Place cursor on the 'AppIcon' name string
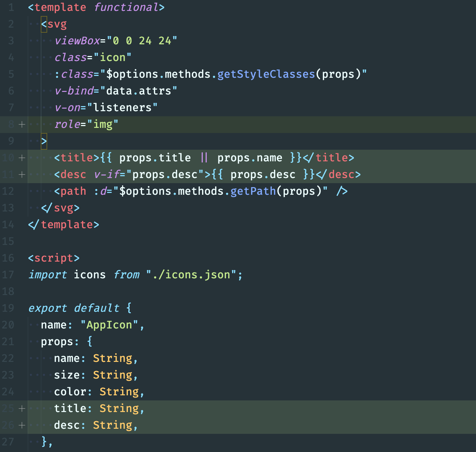The height and width of the screenshot is (452, 476). [109, 325]
